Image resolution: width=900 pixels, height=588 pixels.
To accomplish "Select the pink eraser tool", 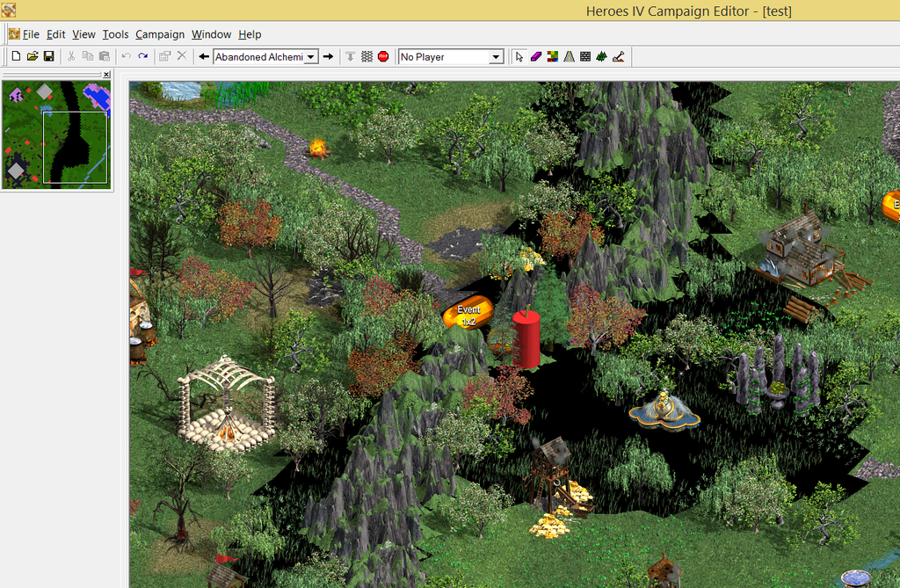I will click(x=536, y=56).
